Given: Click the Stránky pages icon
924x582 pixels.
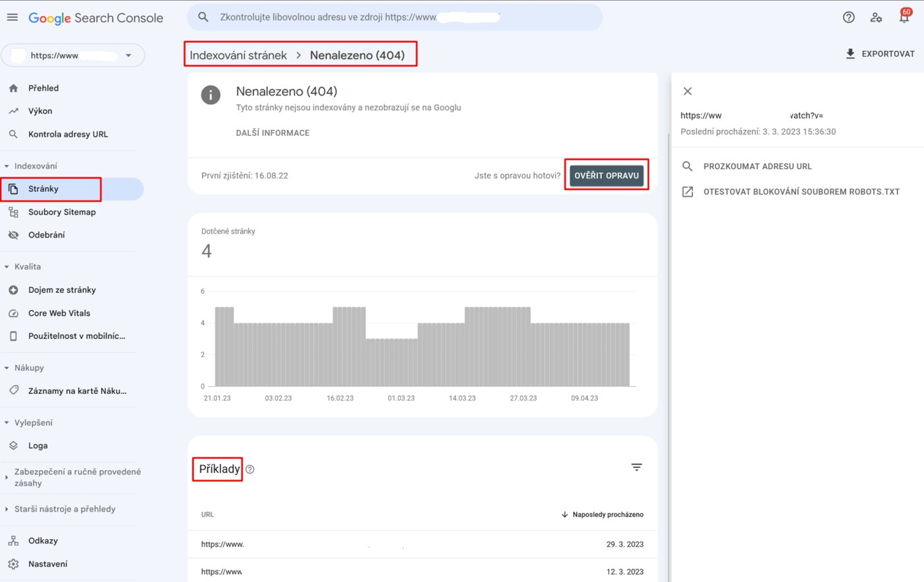Looking at the screenshot, I should 13,189.
